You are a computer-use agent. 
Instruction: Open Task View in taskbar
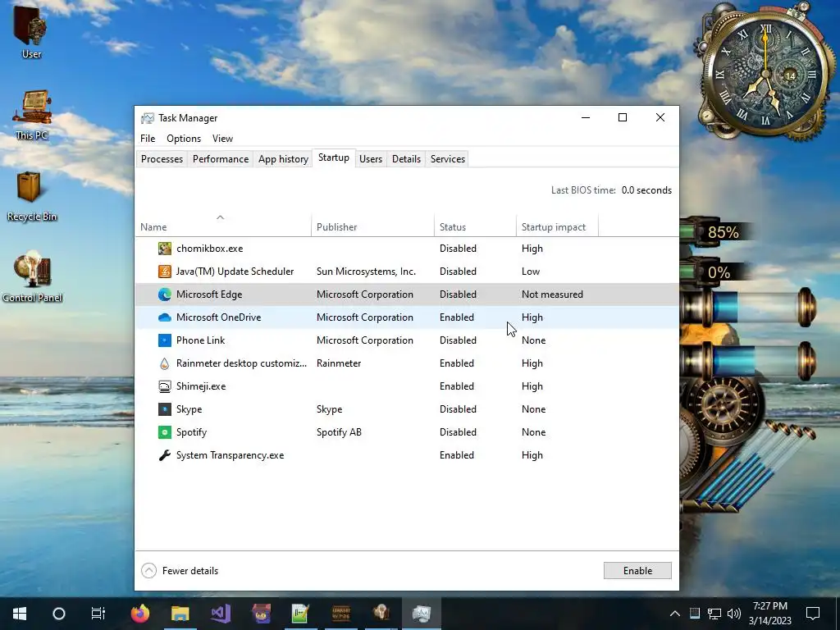[98, 614]
